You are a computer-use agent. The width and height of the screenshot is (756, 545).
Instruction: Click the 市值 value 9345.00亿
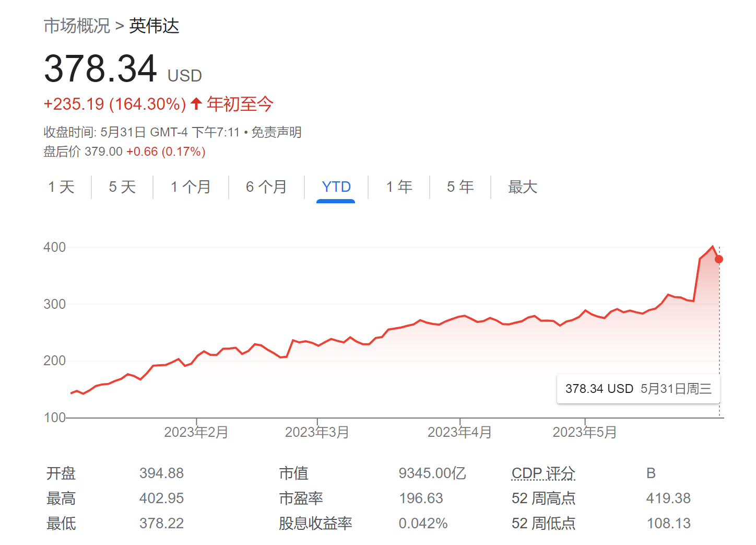[x=432, y=473]
